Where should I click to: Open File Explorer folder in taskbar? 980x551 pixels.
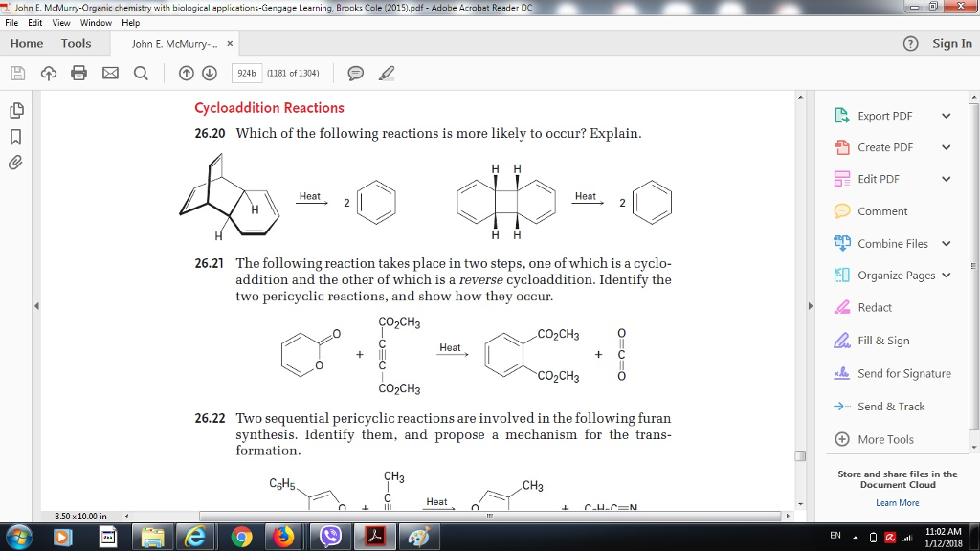tap(152, 537)
